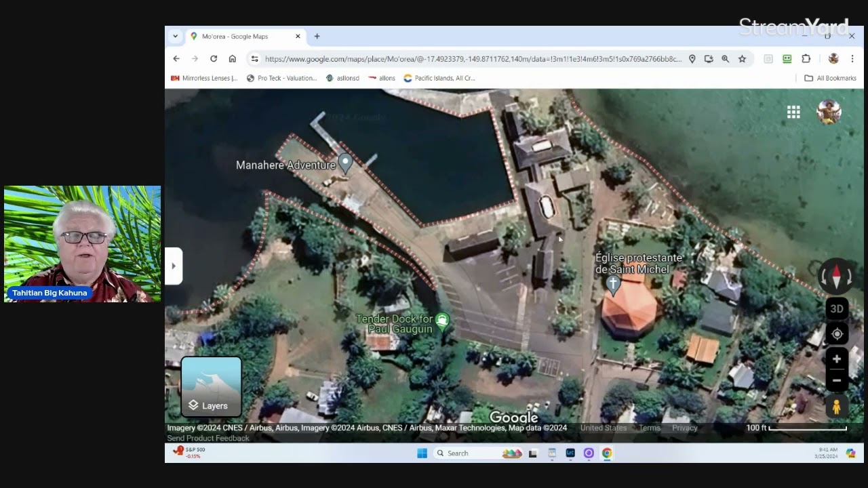This screenshot has height=488, width=868.
Task: Click the browser back arrow
Action: point(176,59)
